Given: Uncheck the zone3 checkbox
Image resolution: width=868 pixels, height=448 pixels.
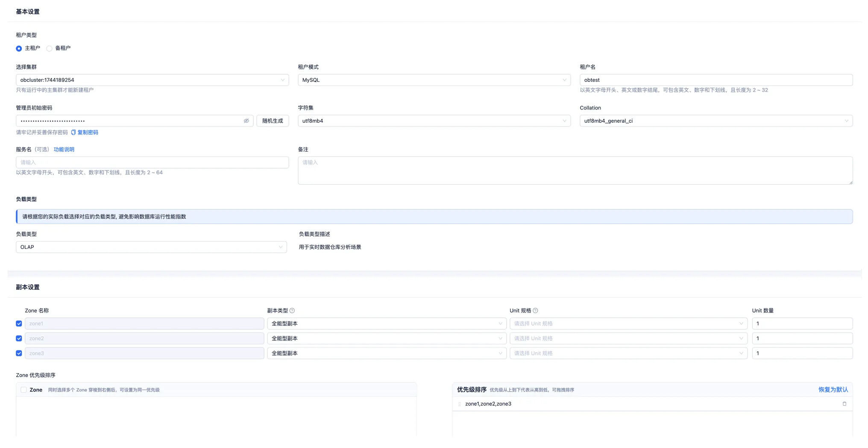Looking at the screenshot, I should pos(19,354).
